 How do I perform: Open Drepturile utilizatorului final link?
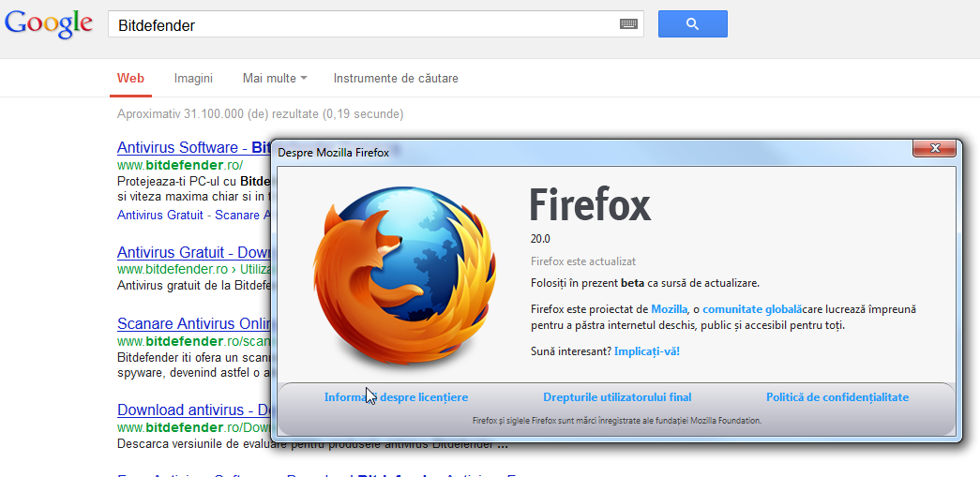click(x=617, y=397)
